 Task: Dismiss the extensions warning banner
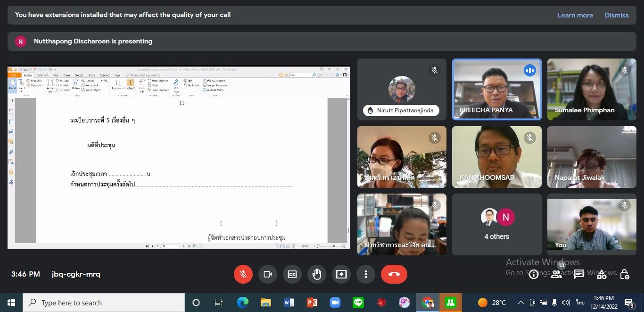click(x=617, y=15)
